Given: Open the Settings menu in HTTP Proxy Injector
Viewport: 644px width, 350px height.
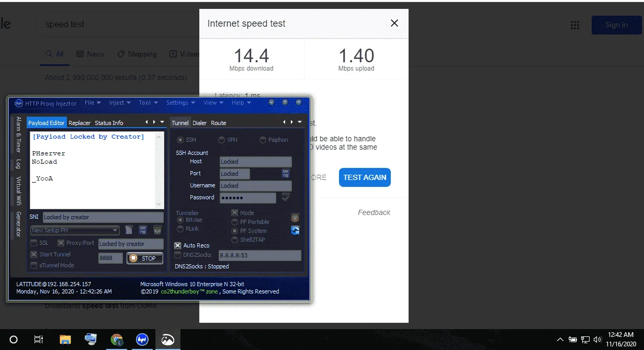Looking at the screenshot, I should tap(180, 103).
